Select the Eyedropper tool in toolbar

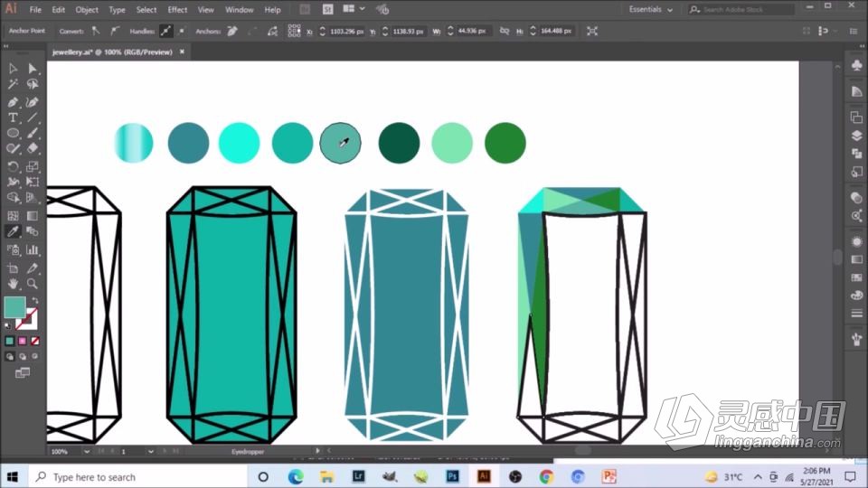coord(13,231)
